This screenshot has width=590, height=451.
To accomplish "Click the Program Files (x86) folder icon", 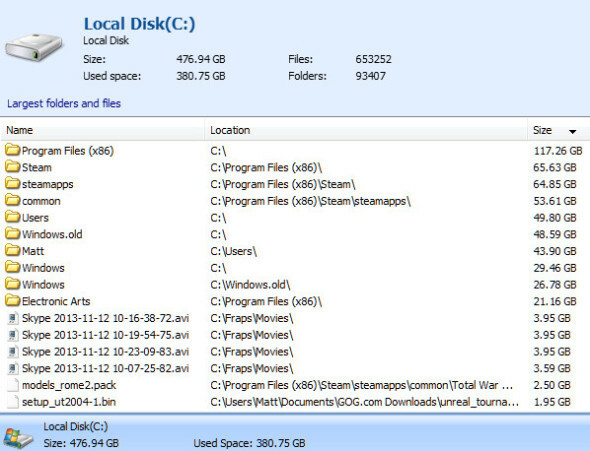I will (x=12, y=150).
